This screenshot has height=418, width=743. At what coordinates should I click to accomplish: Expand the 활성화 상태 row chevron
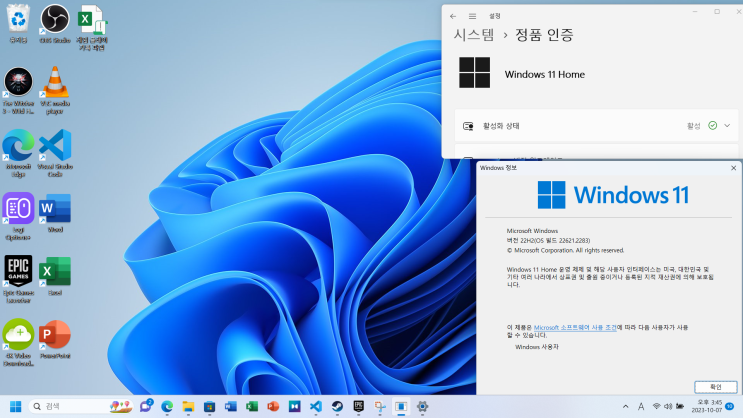727,126
